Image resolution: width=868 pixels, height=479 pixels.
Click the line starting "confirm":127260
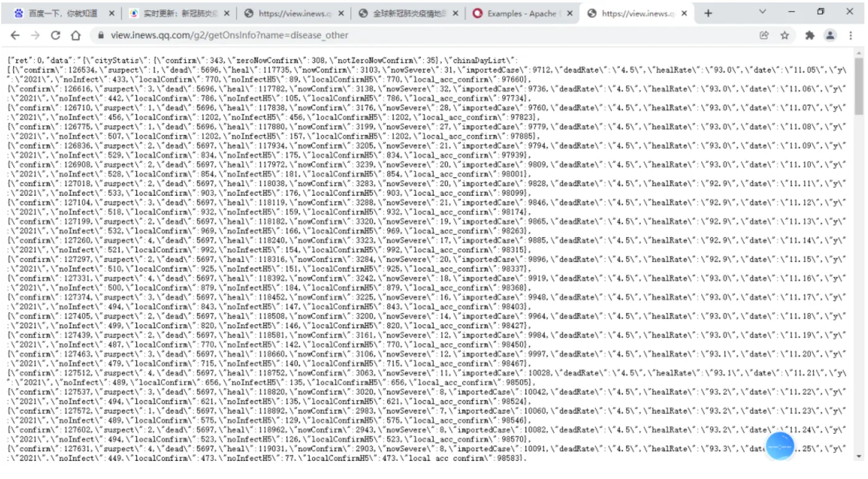point(427,240)
